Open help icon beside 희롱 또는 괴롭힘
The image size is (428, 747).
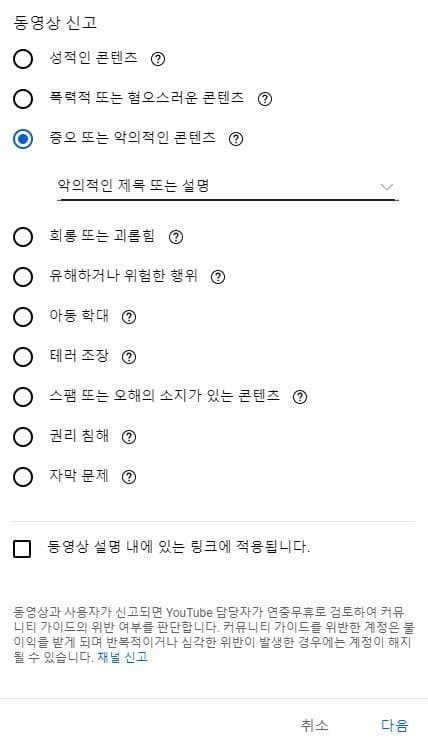pyautogui.click(x=176, y=237)
